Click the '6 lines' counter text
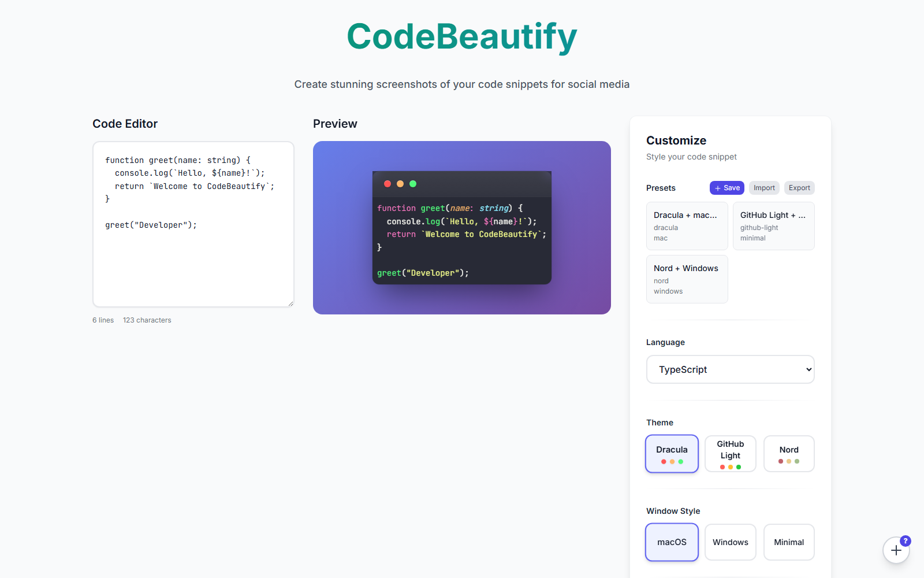The image size is (924, 578). [x=103, y=320]
